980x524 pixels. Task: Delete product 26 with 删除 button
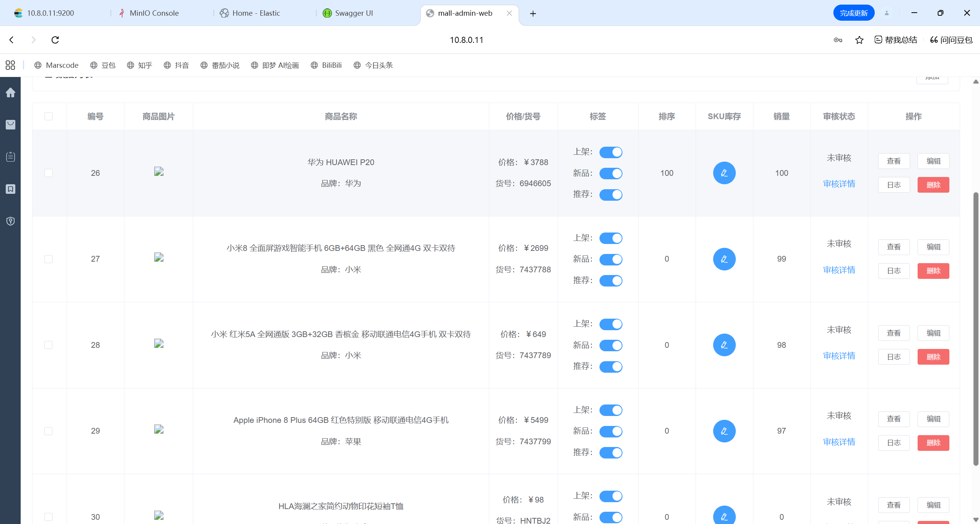coord(933,185)
